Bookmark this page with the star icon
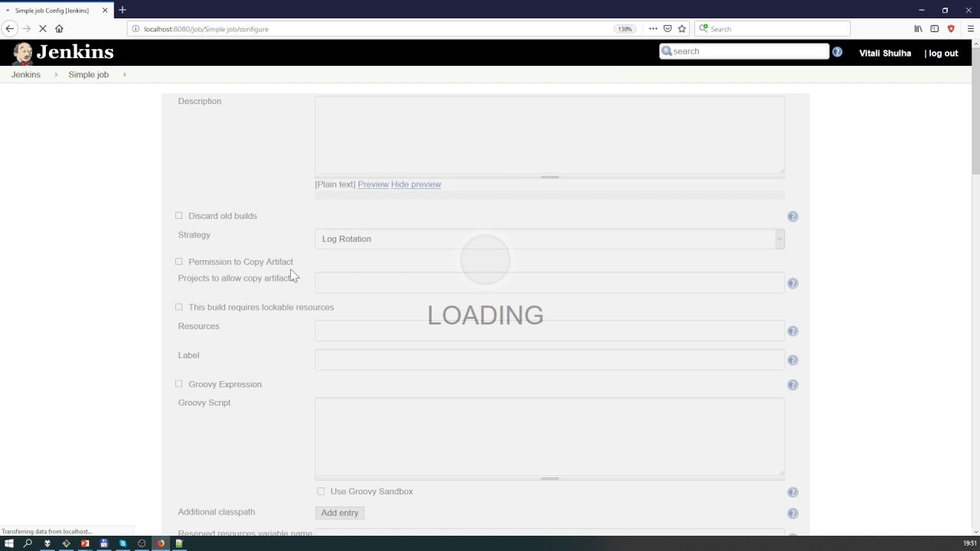The height and width of the screenshot is (551, 980). coord(681,28)
